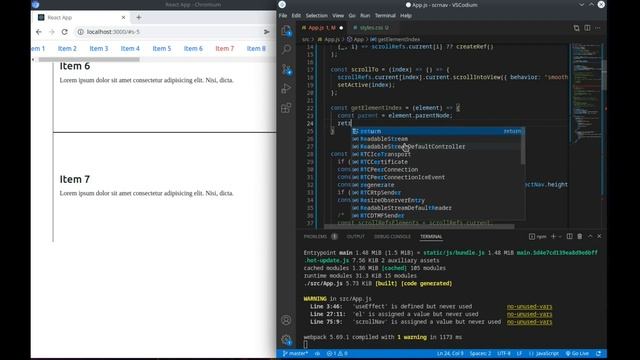Synchronize changes in status bar
Screen dimensions: 640x360
[x=317, y=353]
